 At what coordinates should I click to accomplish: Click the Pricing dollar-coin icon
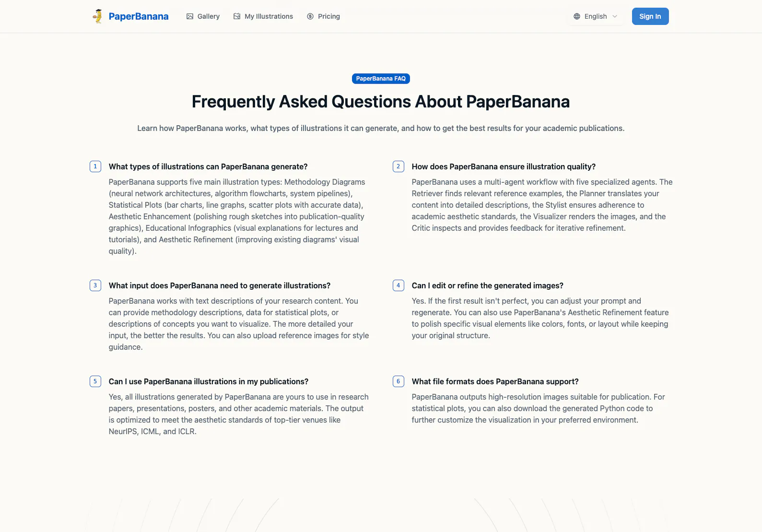(x=310, y=16)
